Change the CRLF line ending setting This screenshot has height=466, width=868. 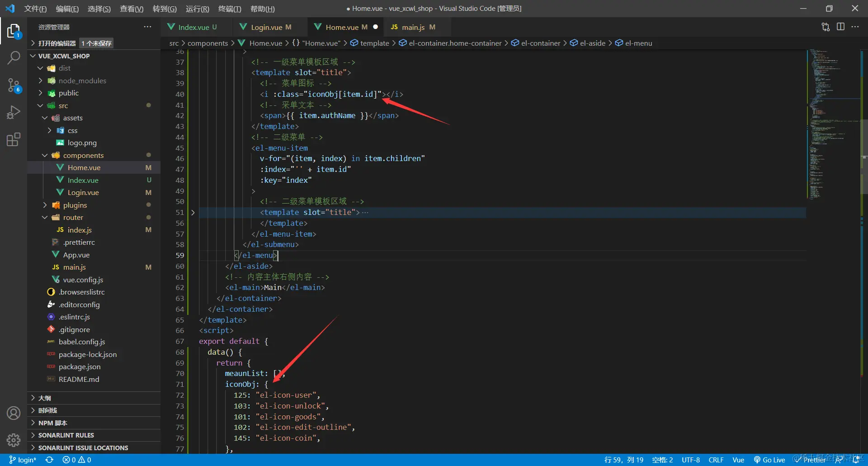click(x=716, y=460)
